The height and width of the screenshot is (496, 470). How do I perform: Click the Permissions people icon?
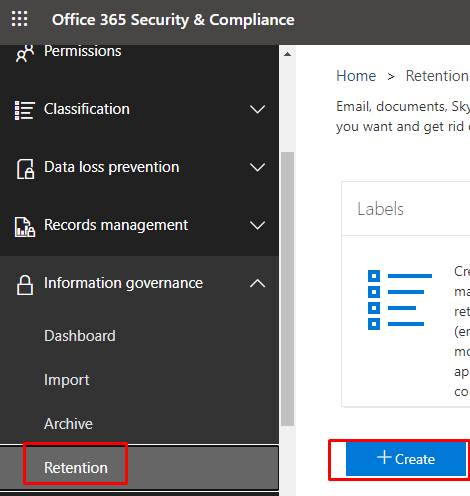pos(25,53)
